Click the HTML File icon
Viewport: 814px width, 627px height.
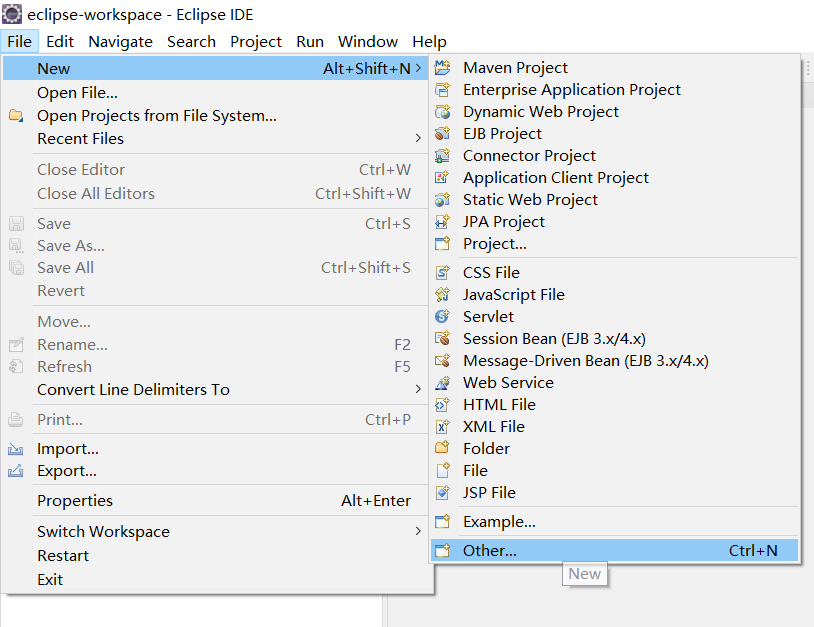tap(442, 404)
